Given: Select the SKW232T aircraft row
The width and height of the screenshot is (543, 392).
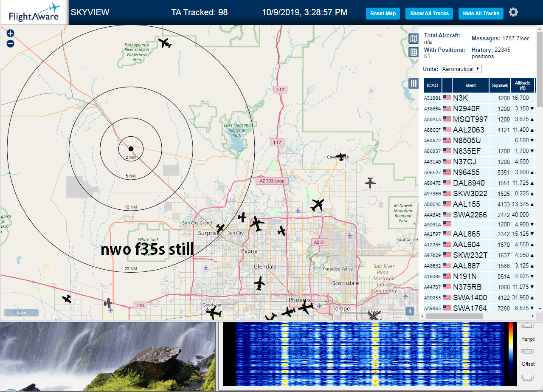Looking at the screenshot, I should [x=479, y=255].
